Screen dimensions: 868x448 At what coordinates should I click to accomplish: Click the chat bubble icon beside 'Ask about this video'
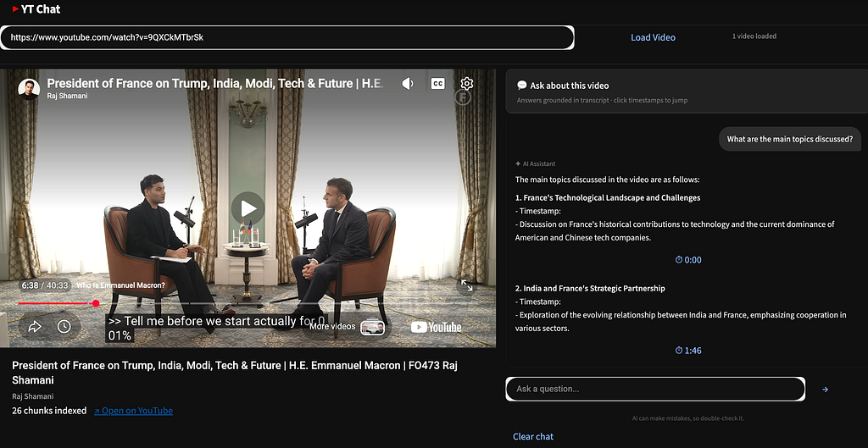[521, 86]
